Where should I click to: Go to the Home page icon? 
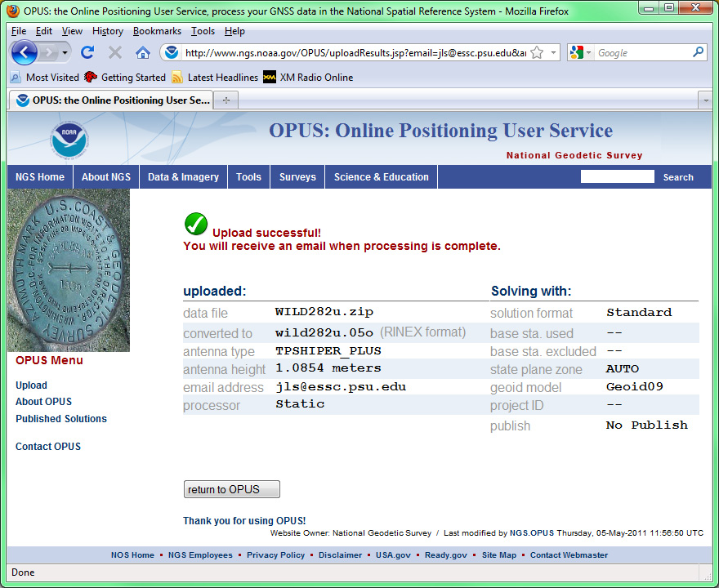pyautogui.click(x=143, y=53)
